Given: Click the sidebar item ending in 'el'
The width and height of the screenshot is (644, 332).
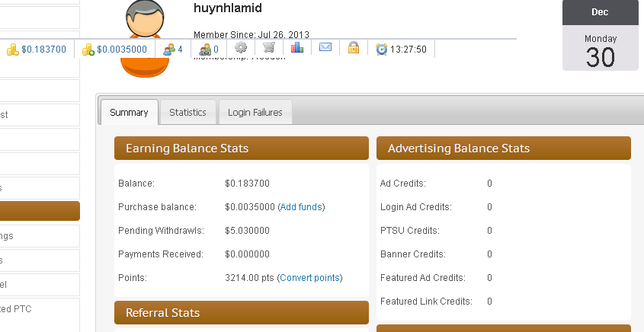Looking at the screenshot, I should coord(40,285).
